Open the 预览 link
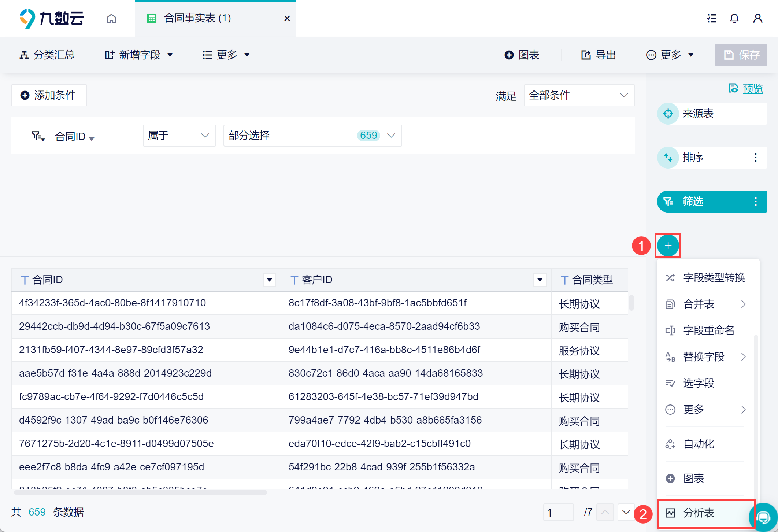Viewport: 778px width, 532px height. (752, 89)
